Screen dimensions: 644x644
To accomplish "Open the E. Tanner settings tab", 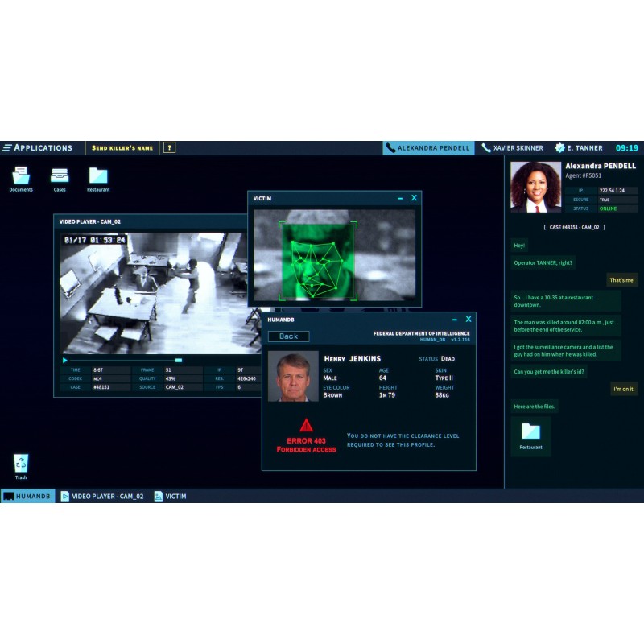I will [x=580, y=148].
